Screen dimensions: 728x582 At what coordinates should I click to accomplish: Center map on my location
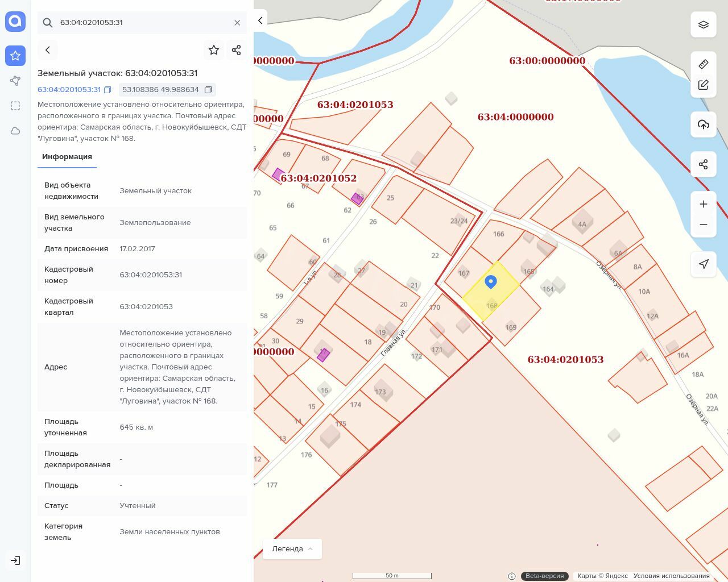coord(704,264)
